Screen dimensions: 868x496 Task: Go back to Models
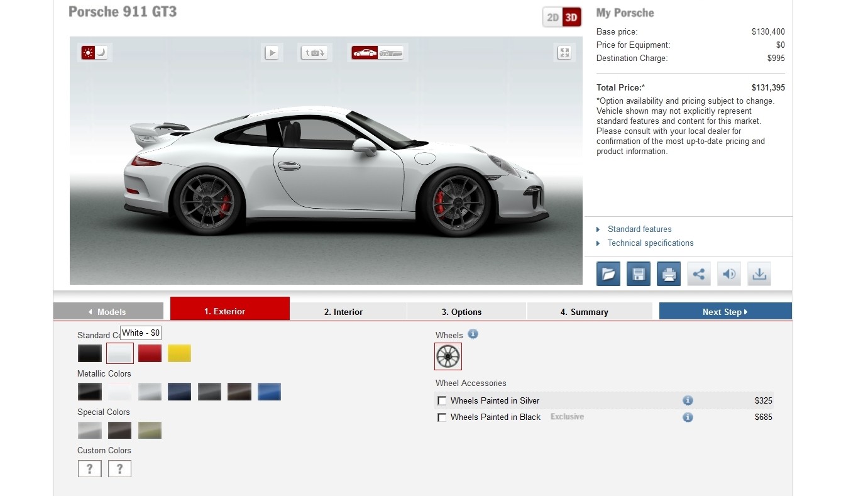(108, 311)
